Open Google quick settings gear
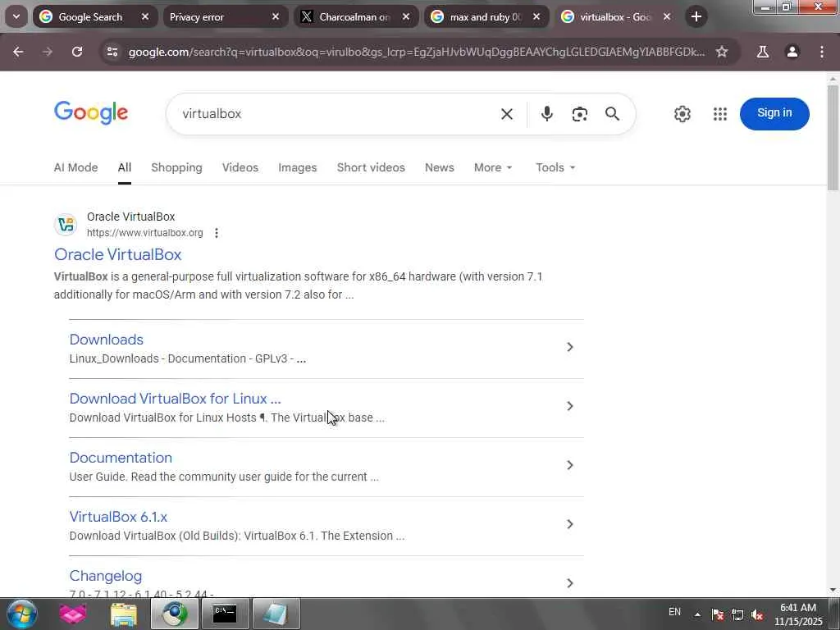 click(682, 113)
